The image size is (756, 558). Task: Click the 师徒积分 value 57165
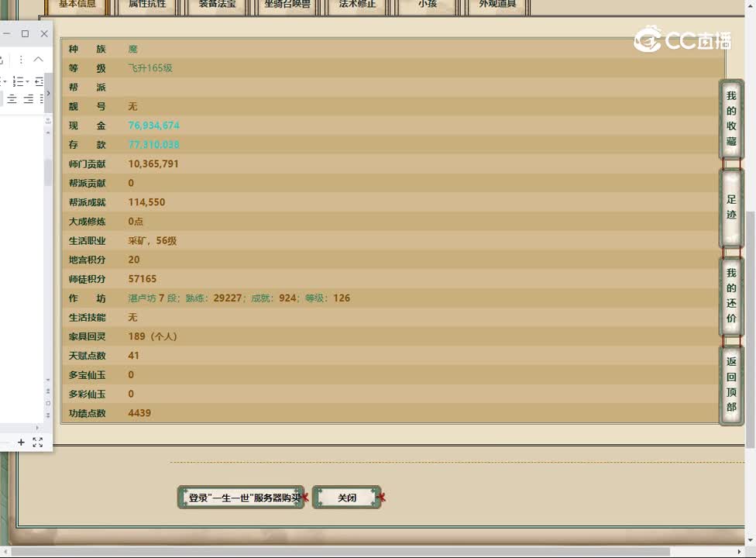pyautogui.click(x=143, y=279)
